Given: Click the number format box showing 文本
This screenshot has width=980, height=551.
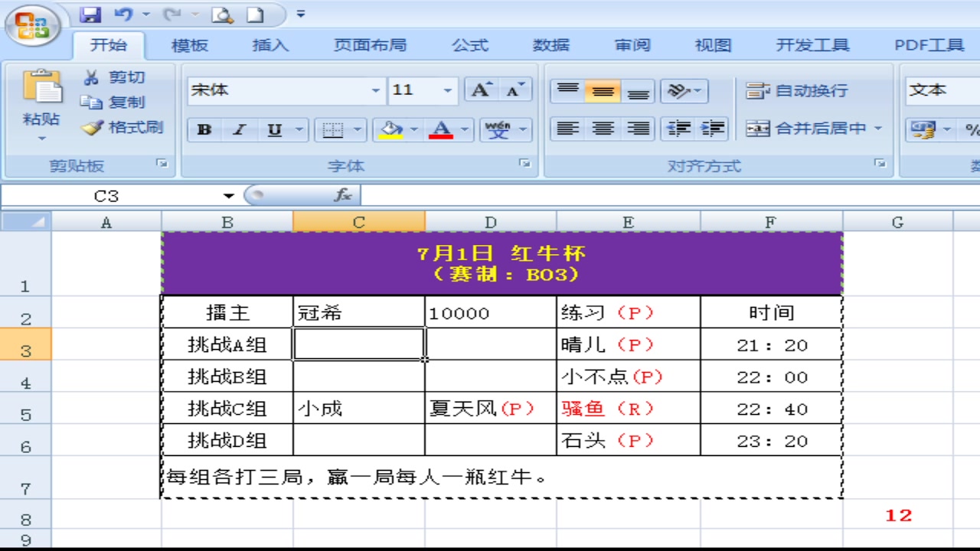Looking at the screenshot, I should pos(942,90).
